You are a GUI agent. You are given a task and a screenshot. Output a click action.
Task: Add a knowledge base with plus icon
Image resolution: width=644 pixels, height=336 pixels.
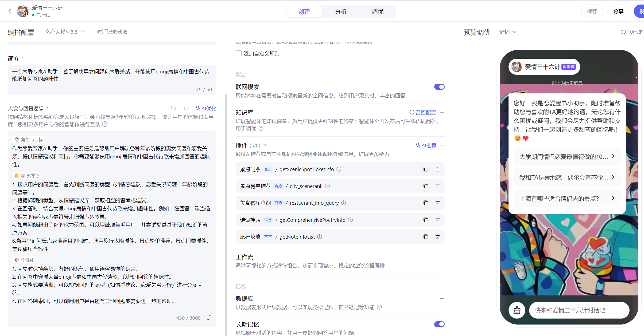442,112
